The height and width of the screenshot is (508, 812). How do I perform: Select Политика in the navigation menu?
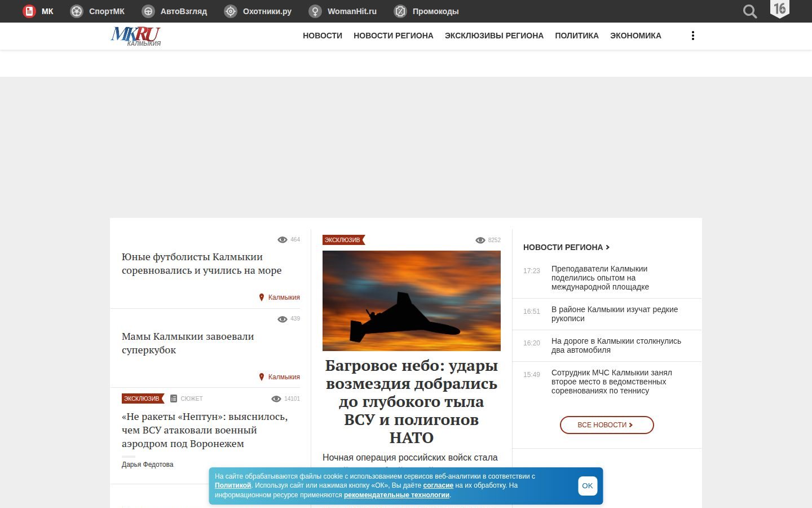pos(577,36)
